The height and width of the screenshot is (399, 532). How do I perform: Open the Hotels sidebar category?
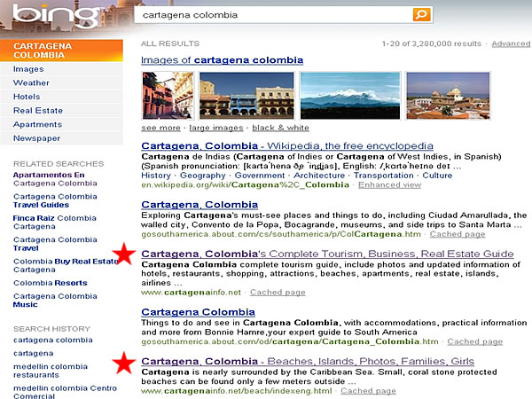tap(27, 97)
